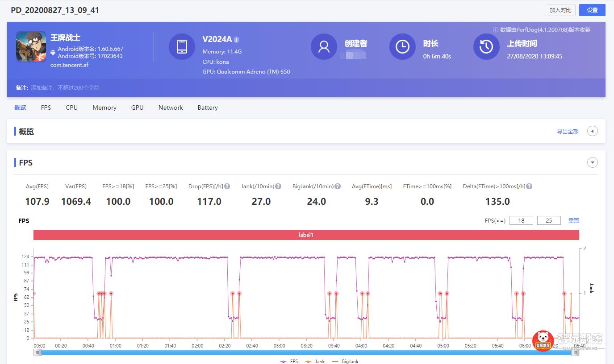Open the BigJank(/10min) help icon
The image size is (614, 364).
coord(337,186)
